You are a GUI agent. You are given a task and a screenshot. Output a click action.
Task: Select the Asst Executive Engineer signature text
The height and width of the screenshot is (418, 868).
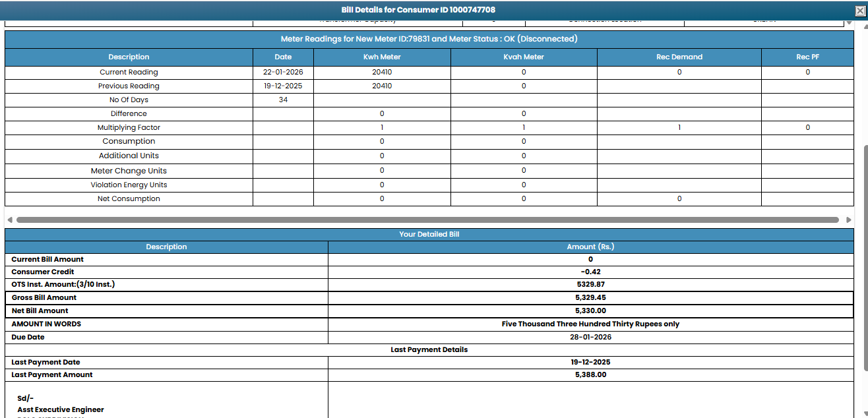point(61,409)
